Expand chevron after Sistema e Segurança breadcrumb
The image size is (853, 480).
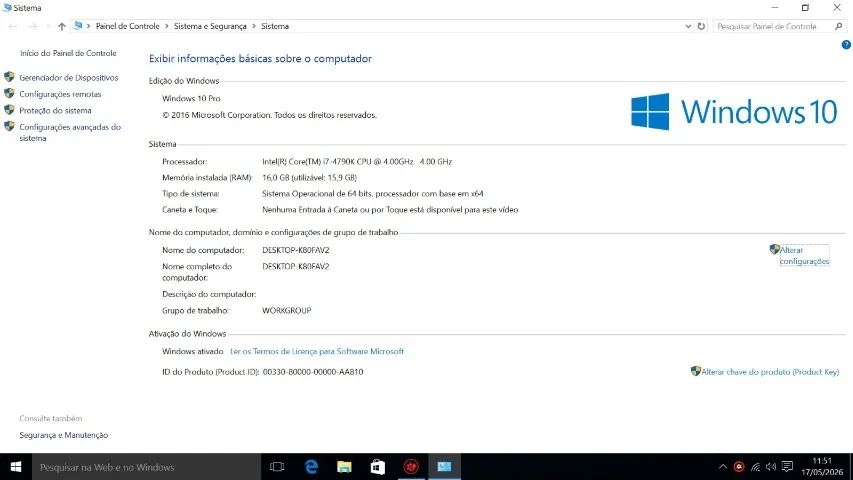254,26
